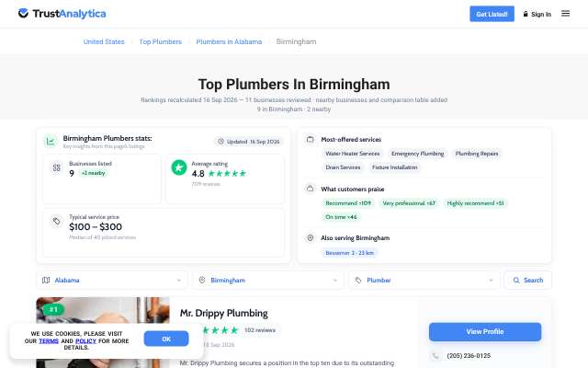Open the POLICY link in cookie notice
The image size is (588, 368).
85,341
